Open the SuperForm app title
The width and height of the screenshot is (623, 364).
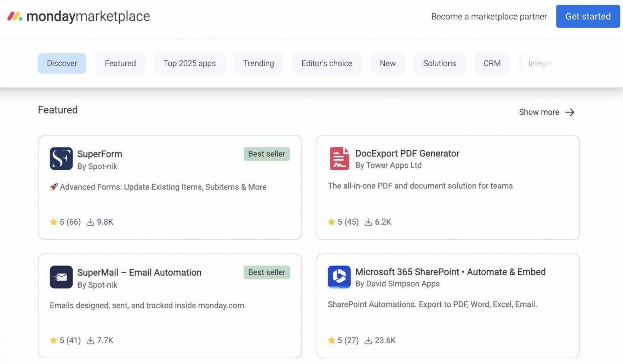(x=100, y=154)
